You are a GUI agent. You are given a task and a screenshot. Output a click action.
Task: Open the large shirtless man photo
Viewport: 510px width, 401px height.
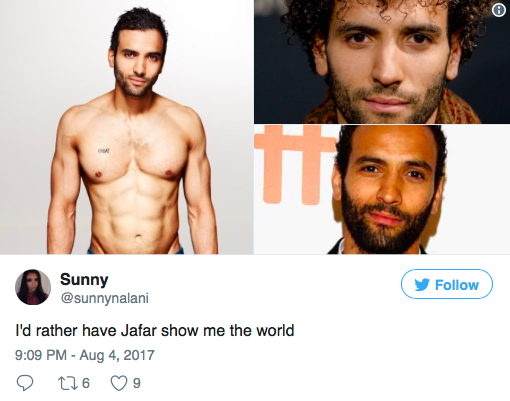[x=126, y=127]
